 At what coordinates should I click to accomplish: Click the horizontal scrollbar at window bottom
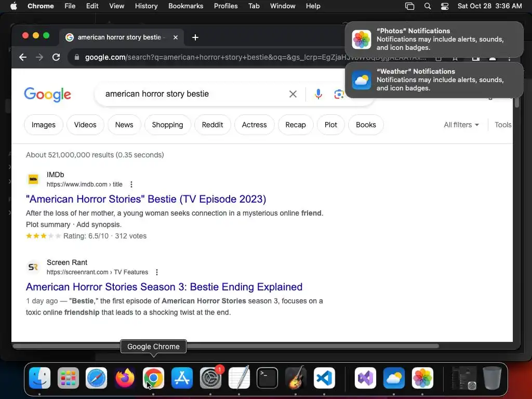(x=226, y=346)
